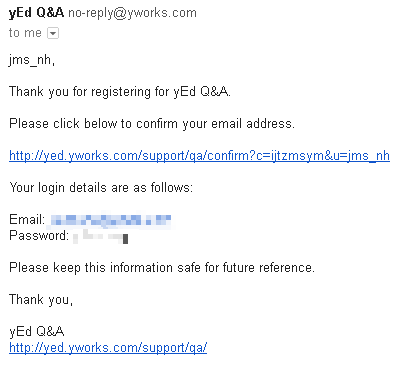Click the "to me" recipient text
The image size is (411, 369).
25,33
